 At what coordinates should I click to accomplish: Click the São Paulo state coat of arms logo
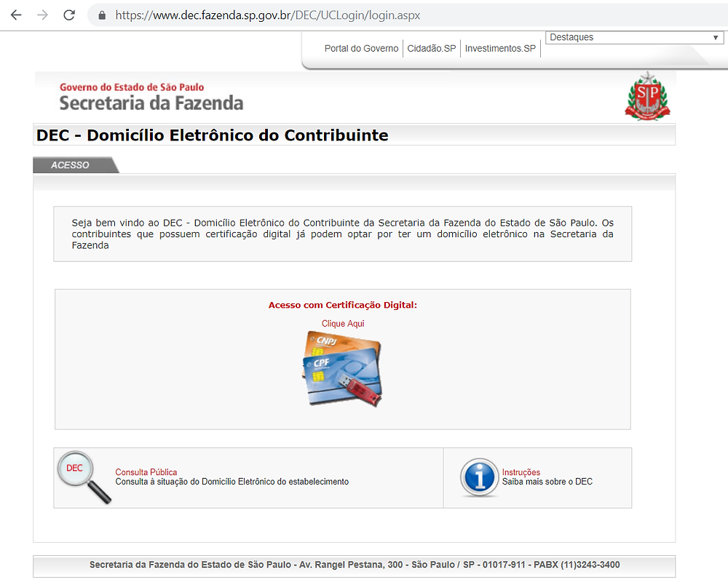(647, 95)
